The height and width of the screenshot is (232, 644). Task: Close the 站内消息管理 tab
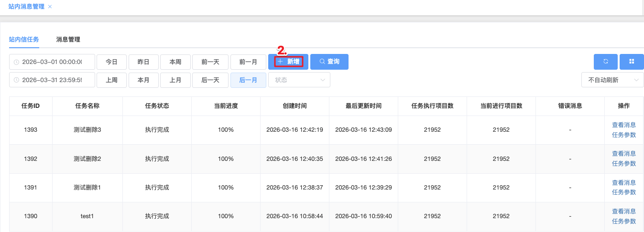coord(50,7)
